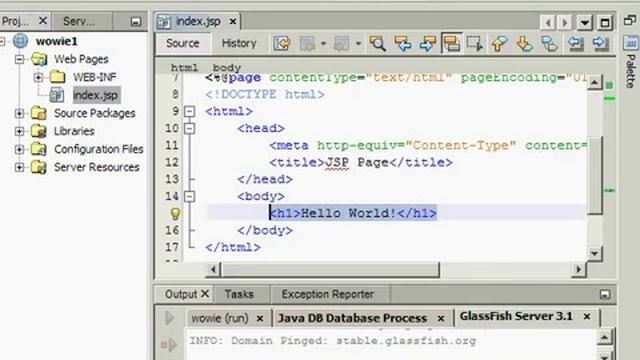Click the index.jsp file icon in tree

click(x=57, y=95)
